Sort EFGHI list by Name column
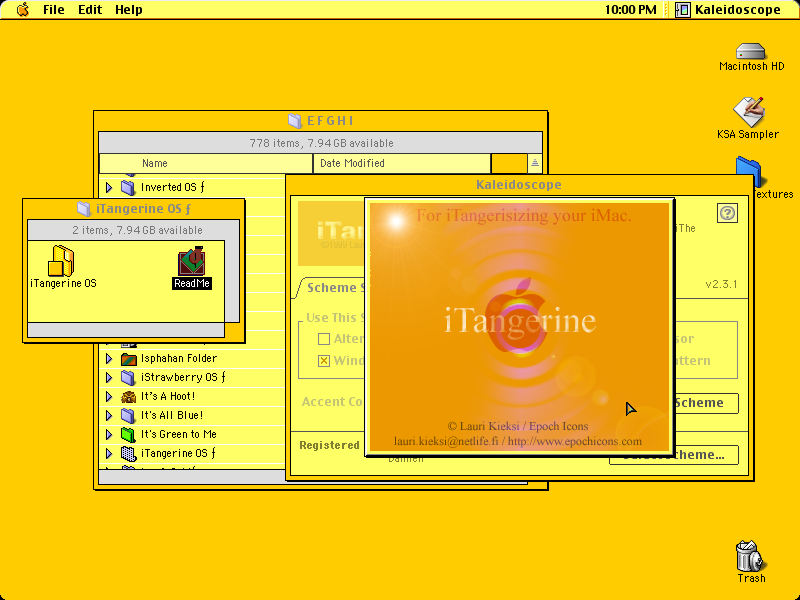Screen dimensions: 800x600 pyautogui.click(x=206, y=163)
